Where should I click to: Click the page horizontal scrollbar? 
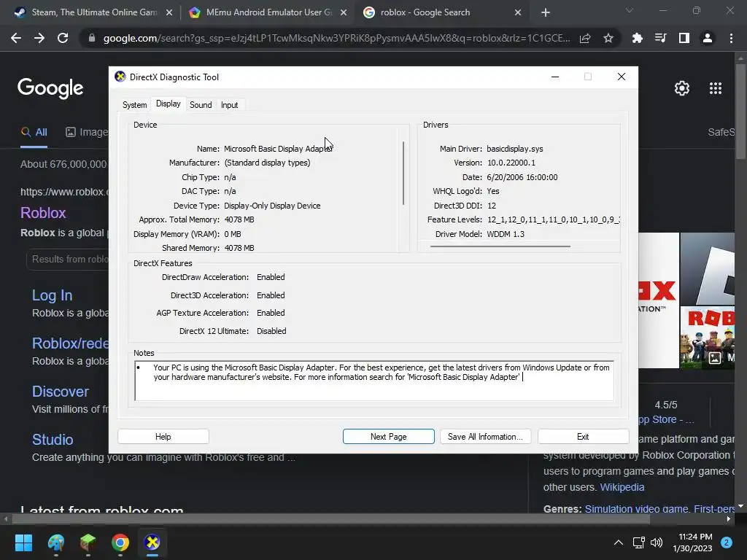[330, 519]
